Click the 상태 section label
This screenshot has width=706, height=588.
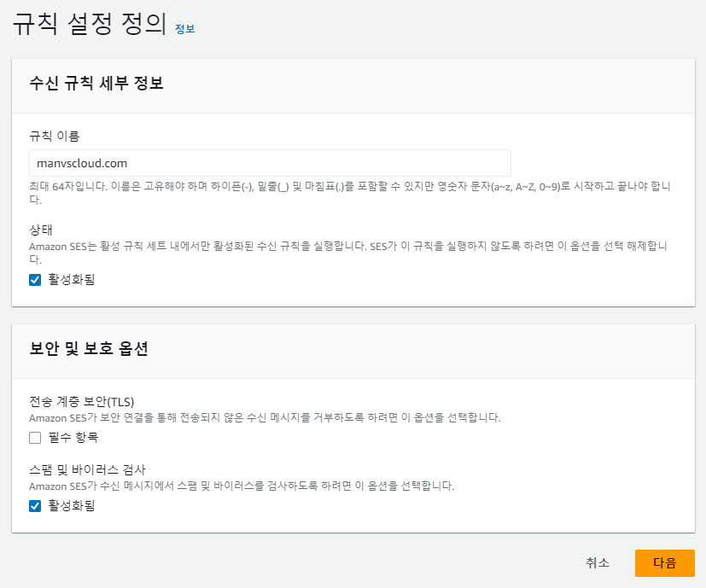coord(41,230)
